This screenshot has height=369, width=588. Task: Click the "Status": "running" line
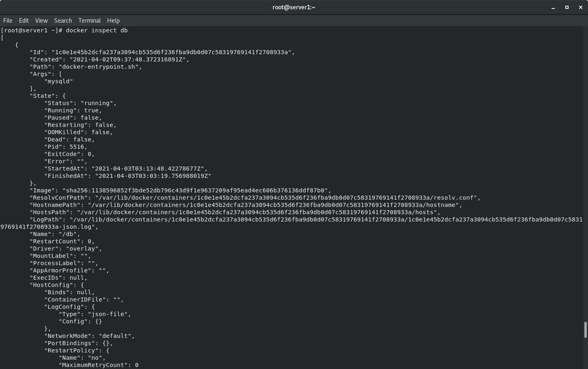80,103
